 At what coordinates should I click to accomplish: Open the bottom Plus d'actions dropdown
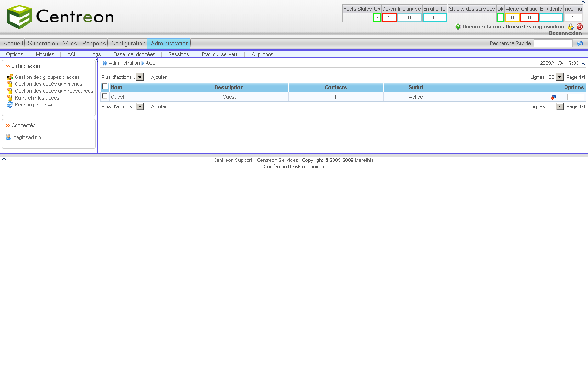point(140,106)
